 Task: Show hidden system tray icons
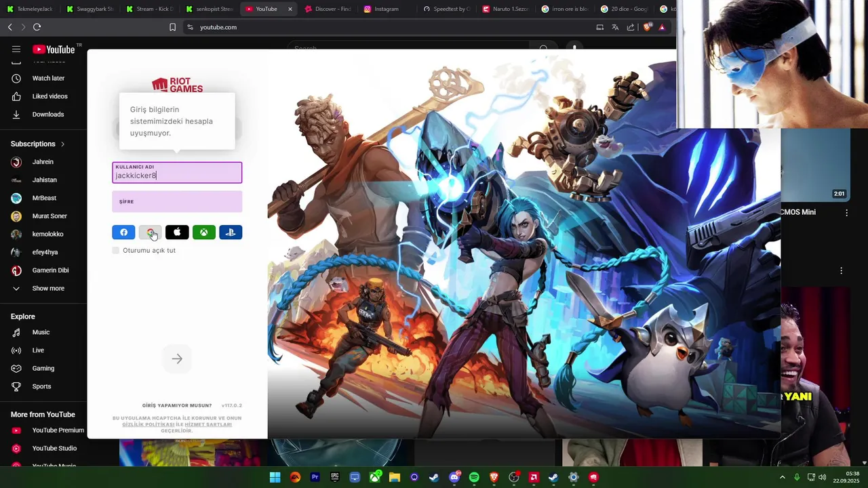[783, 477]
